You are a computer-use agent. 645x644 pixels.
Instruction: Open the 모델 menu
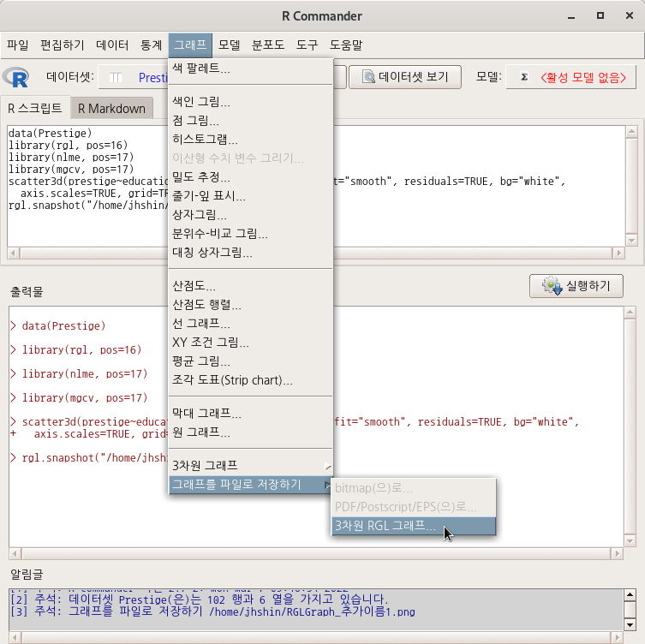click(229, 45)
